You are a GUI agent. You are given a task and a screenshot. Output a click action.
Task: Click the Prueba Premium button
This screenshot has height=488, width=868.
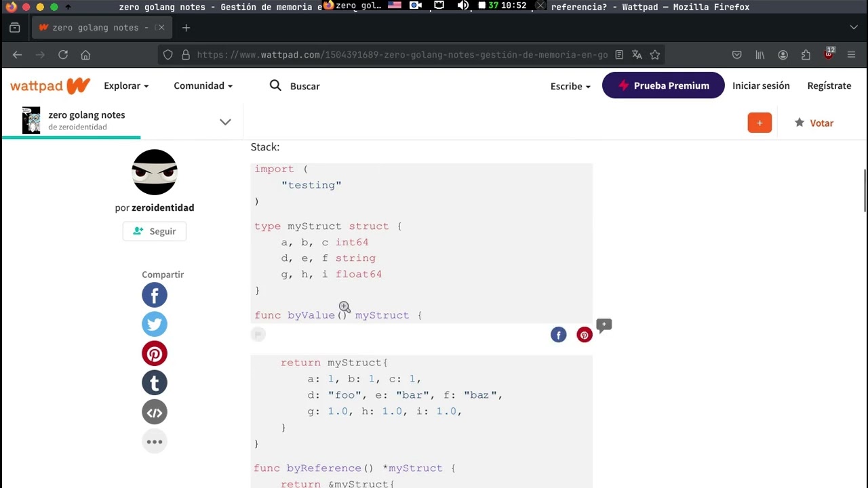pyautogui.click(x=663, y=85)
